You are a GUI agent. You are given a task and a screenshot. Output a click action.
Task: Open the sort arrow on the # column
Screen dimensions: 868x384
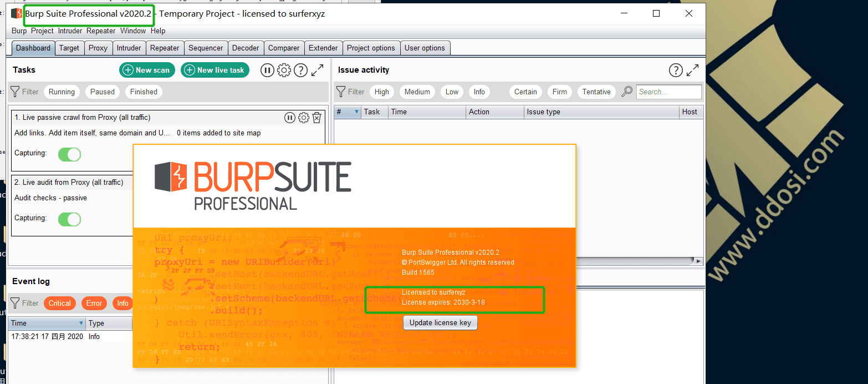tap(356, 112)
